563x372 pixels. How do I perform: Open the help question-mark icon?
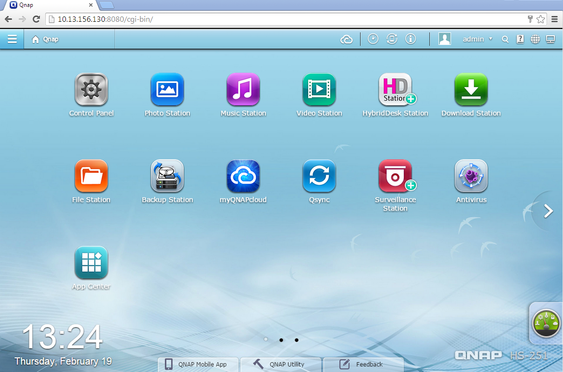520,39
